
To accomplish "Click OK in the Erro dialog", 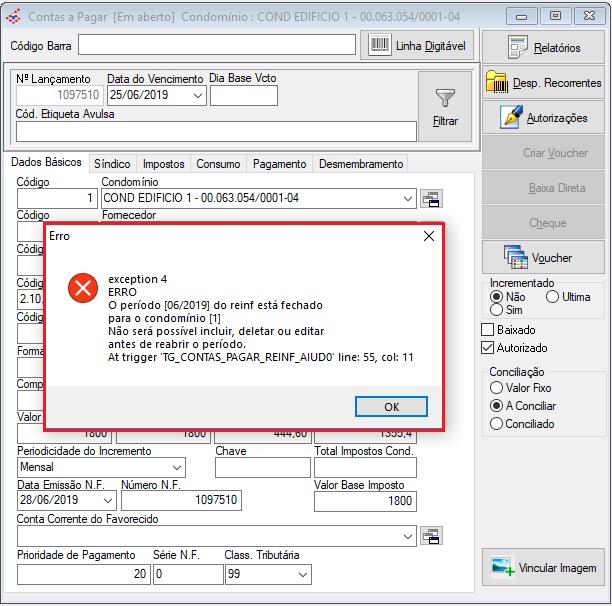I will click(x=391, y=407).
